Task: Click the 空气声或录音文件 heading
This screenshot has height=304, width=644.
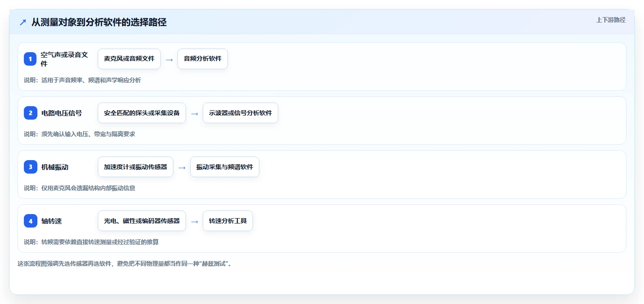Action: pyautogui.click(x=65, y=59)
